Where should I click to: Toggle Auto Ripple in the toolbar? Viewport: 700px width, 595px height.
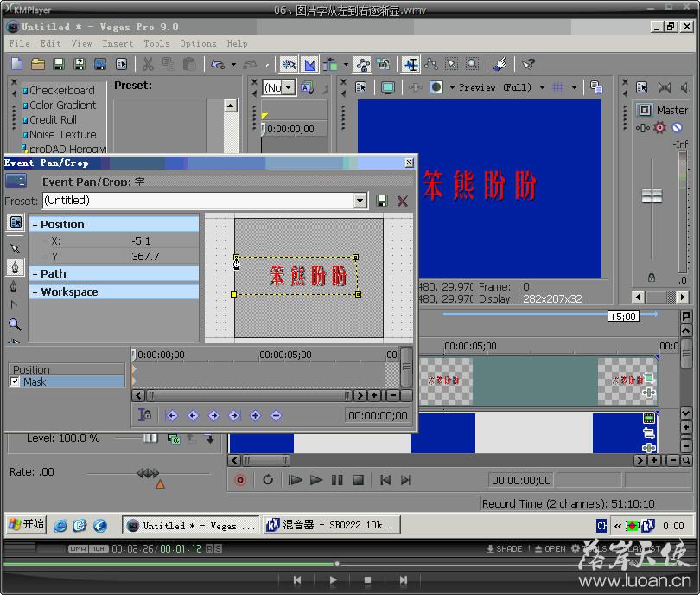(x=330, y=64)
